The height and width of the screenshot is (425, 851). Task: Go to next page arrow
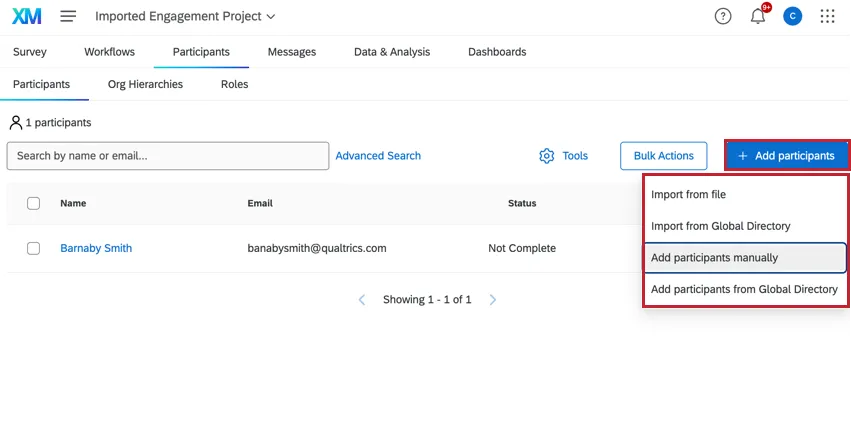[x=493, y=300]
